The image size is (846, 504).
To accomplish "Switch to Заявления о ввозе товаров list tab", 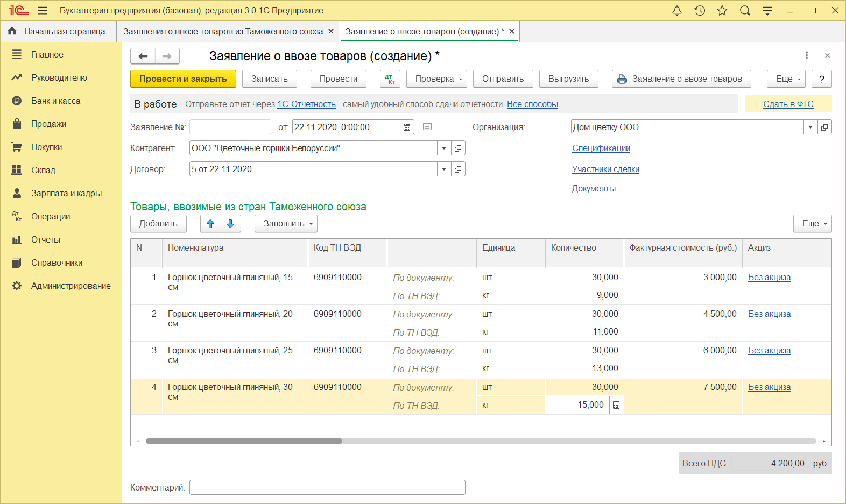I will point(223,32).
